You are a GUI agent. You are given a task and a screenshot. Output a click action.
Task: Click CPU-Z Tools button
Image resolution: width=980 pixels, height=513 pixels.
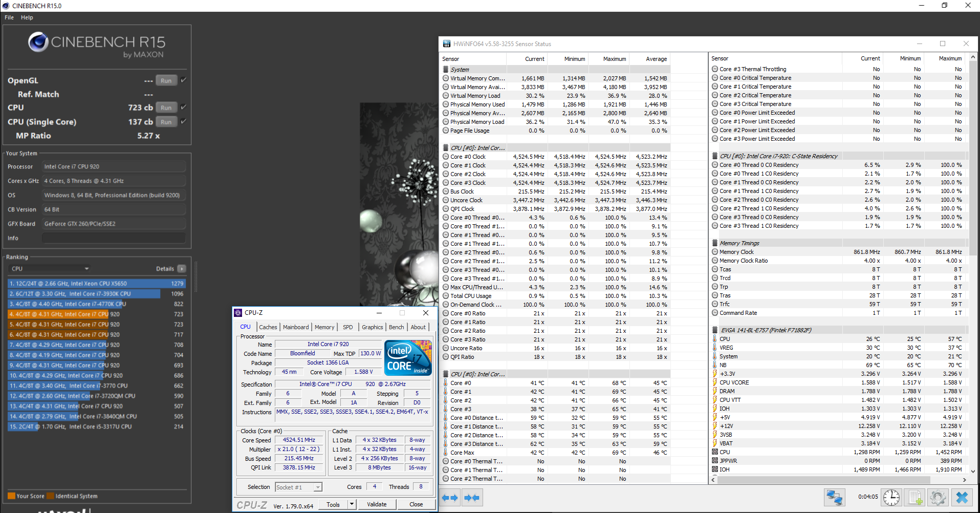pos(333,504)
